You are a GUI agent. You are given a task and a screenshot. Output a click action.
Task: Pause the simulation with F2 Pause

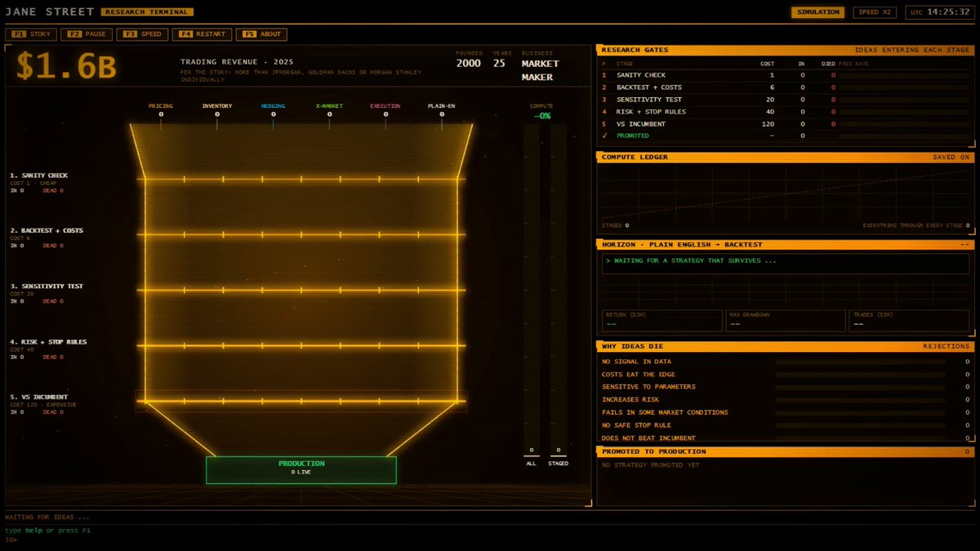pyautogui.click(x=85, y=34)
